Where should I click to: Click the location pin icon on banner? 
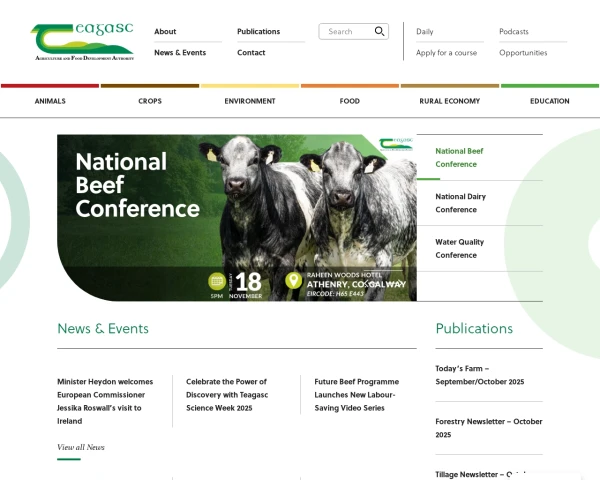click(x=293, y=281)
